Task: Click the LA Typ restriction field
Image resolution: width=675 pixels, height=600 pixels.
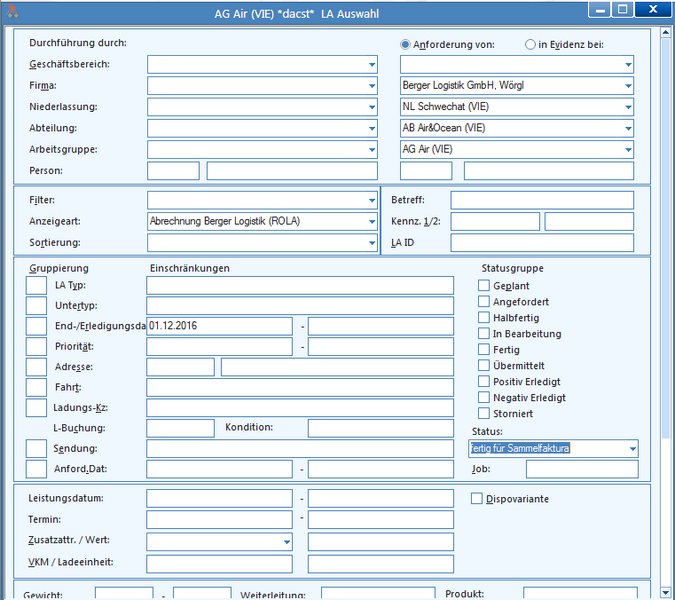Action: 300,285
